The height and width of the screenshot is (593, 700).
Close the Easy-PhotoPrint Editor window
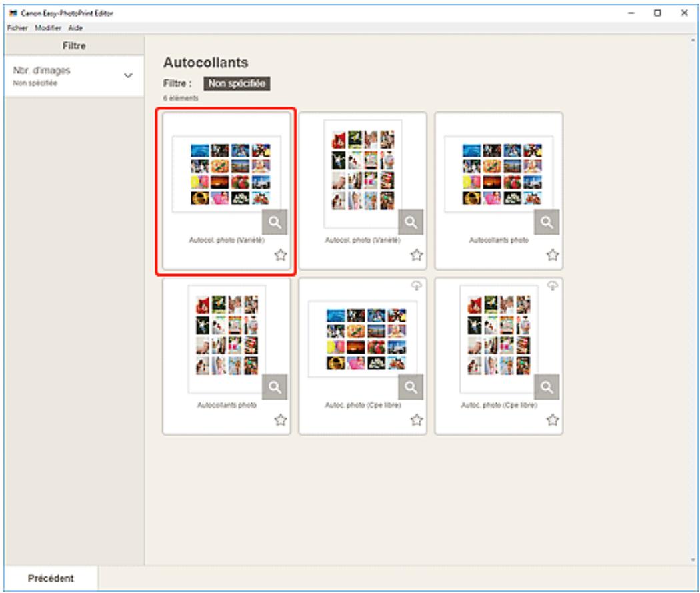coord(685,13)
